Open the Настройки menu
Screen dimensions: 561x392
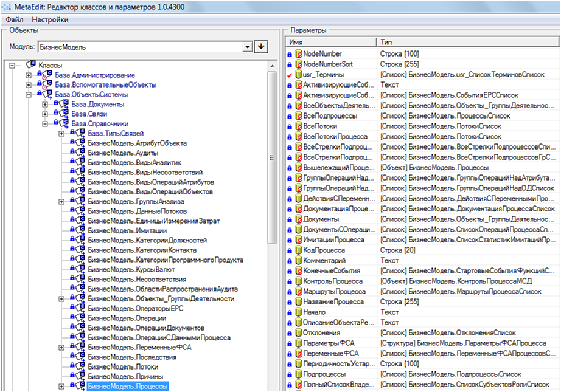pyautogui.click(x=50, y=19)
